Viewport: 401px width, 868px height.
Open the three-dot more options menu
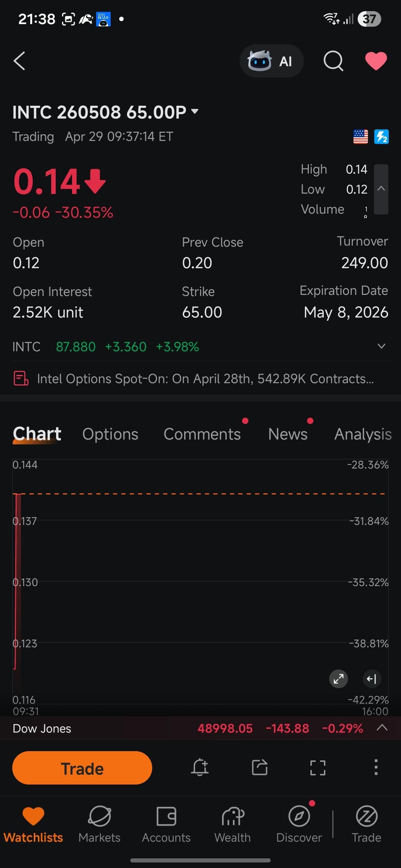(376, 767)
